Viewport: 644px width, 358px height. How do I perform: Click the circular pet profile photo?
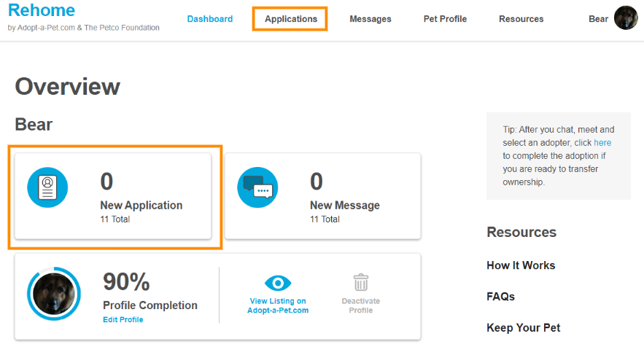[53, 294]
